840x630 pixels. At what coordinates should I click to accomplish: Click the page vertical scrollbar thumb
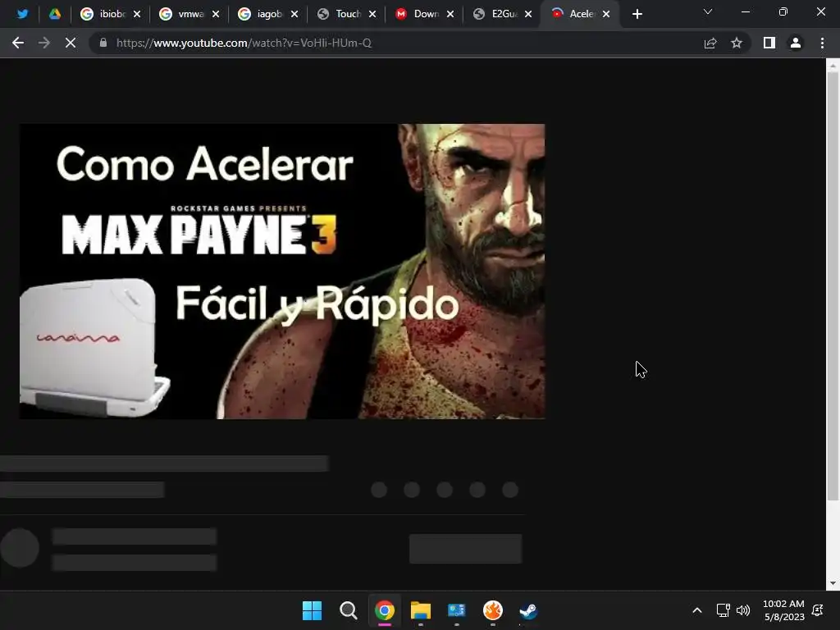pyautogui.click(x=833, y=286)
